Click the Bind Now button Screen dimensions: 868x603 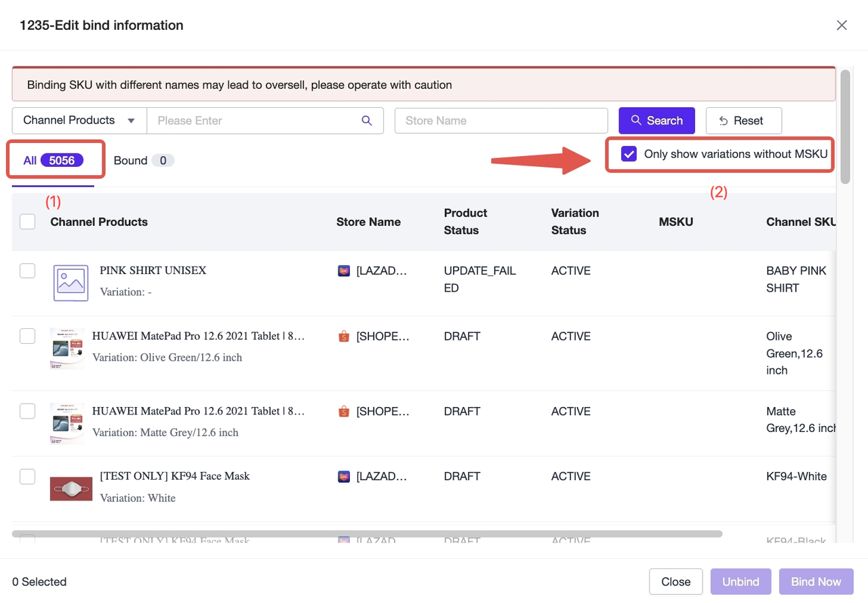pyautogui.click(x=816, y=581)
